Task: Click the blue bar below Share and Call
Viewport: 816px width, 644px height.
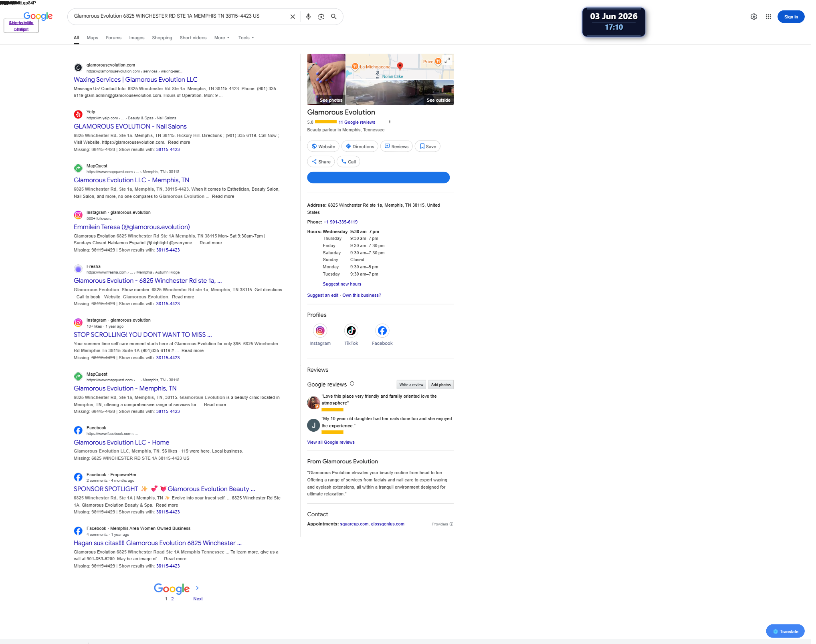Action: [x=378, y=177]
